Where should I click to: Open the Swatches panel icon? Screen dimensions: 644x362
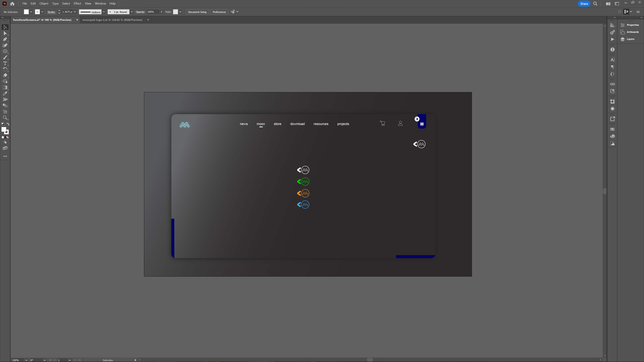(x=612, y=129)
